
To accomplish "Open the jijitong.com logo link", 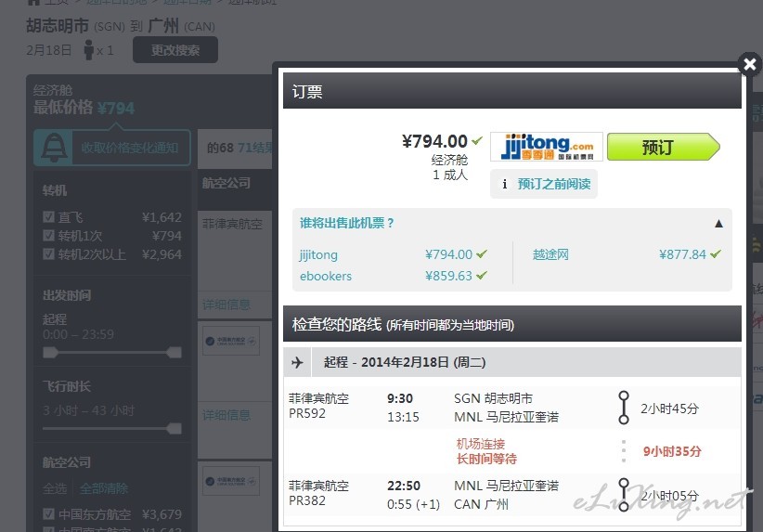I will tap(547, 147).
